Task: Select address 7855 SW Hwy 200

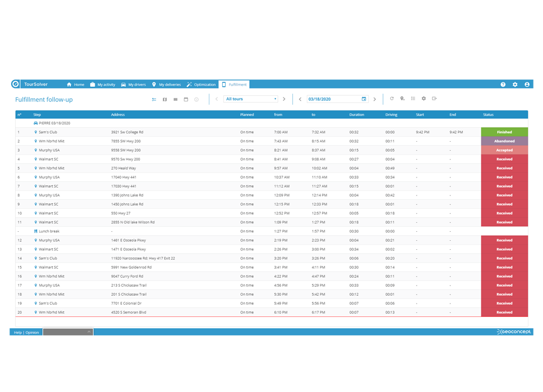Action: [126, 141]
